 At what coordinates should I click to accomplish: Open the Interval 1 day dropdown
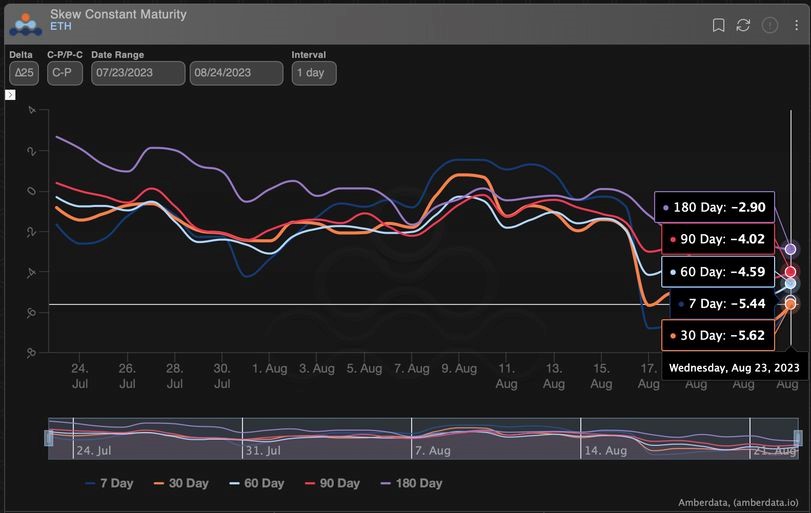[314, 73]
